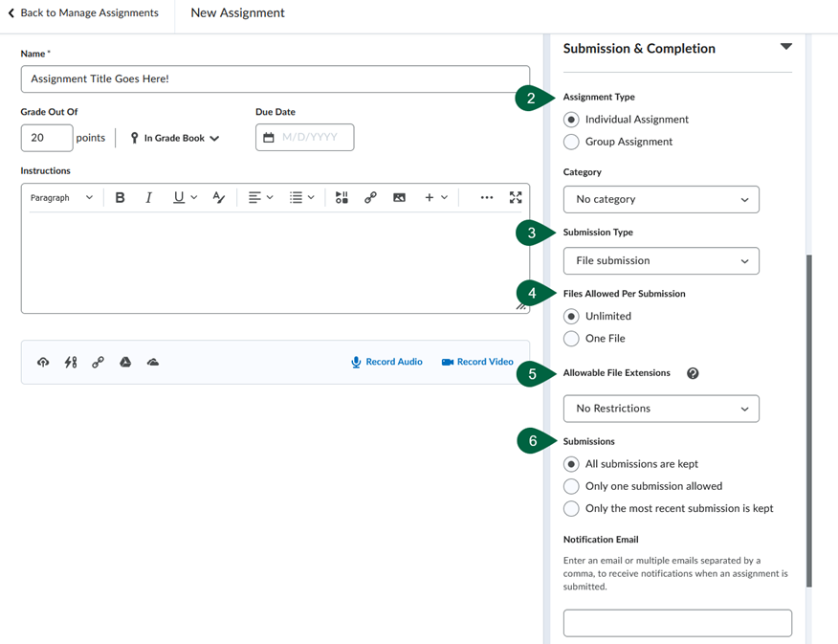Attach a file from OneDrive
The image size is (838, 644).
152,362
